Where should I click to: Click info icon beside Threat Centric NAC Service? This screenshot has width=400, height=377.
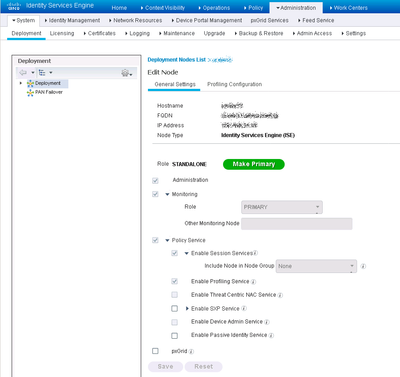click(280, 295)
